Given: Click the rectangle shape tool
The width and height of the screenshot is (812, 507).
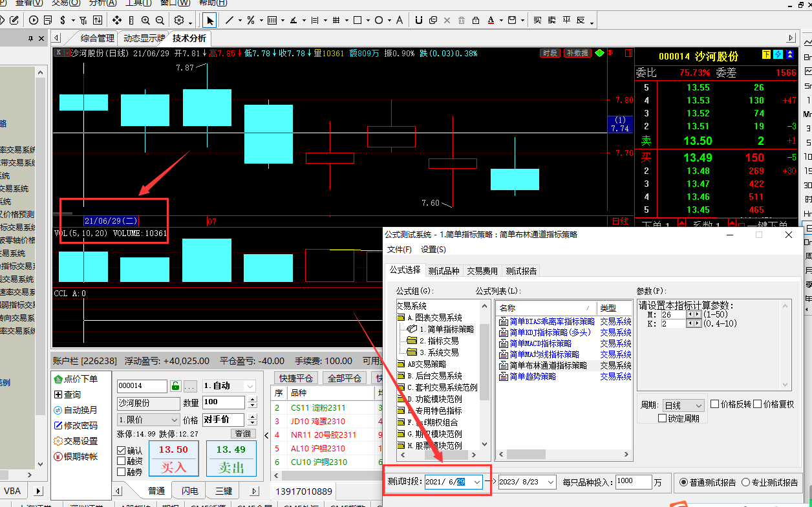Looking at the screenshot, I should (x=358, y=20).
